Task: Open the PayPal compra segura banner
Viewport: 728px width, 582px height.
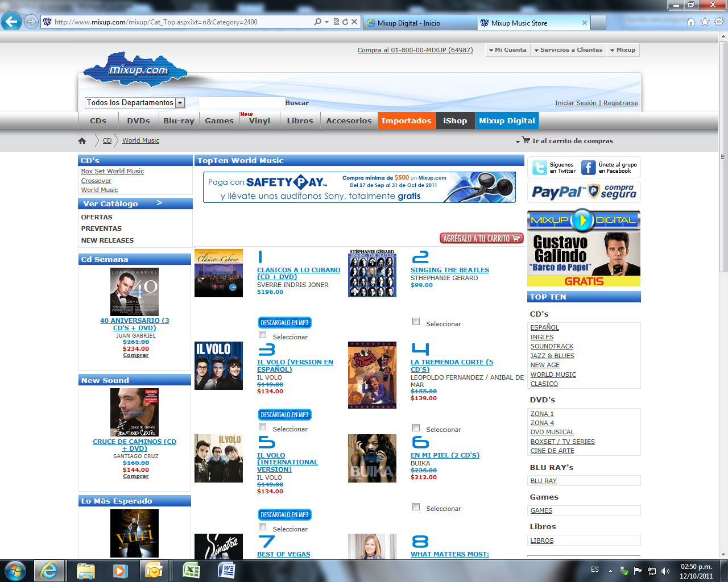Action: (x=584, y=192)
